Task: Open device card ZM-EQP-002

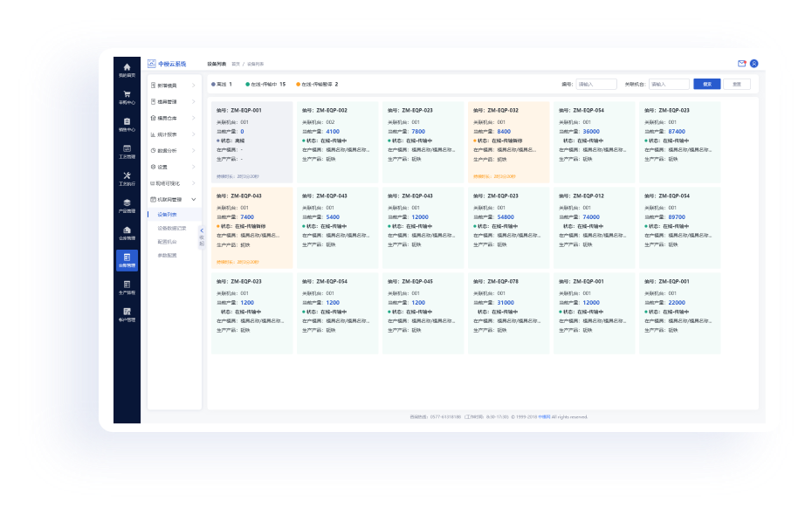Action: [x=338, y=142]
